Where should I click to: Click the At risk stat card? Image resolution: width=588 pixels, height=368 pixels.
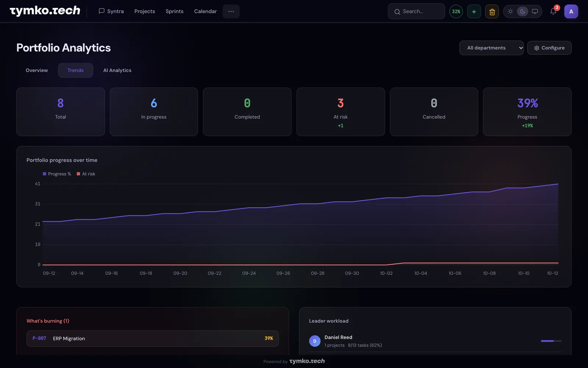click(341, 112)
